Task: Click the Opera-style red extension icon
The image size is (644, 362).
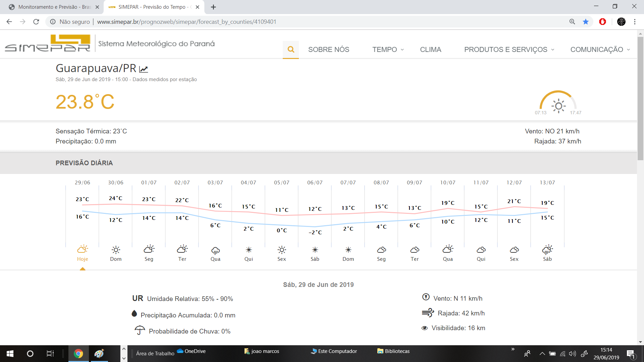Action: click(x=603, y=22)
